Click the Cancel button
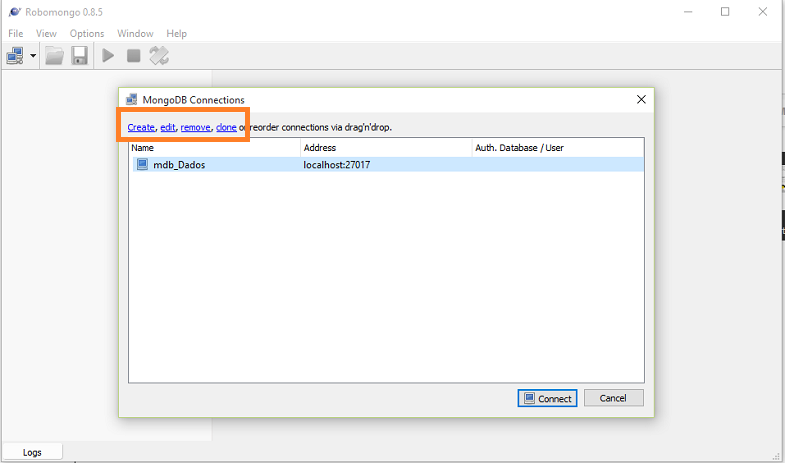This screenshot has width=785, height=463. click(613, 398)
